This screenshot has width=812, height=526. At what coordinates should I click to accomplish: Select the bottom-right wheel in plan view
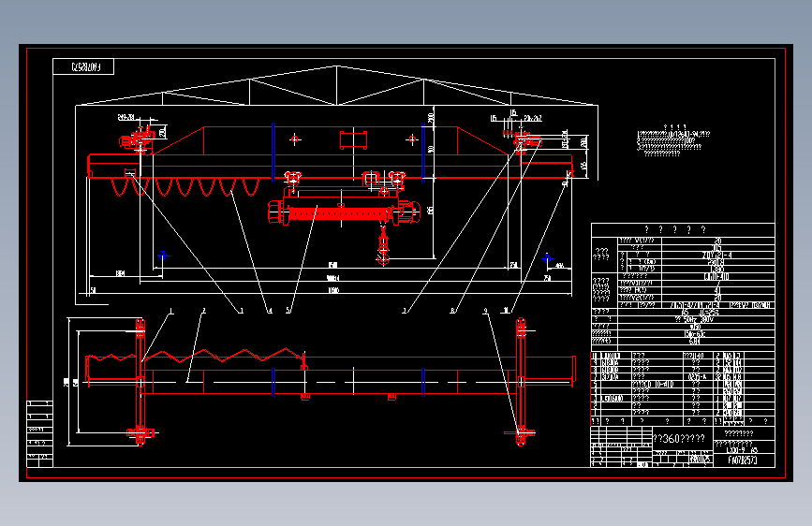[x=521, y=434]
